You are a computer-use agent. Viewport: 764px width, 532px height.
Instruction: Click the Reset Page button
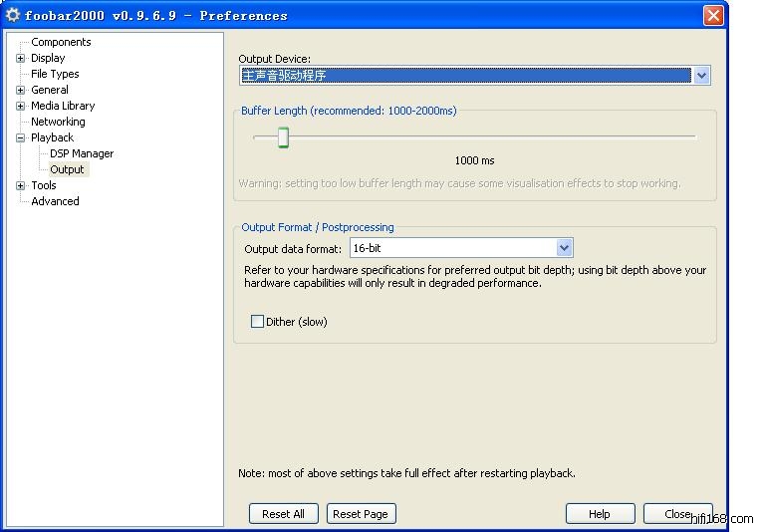(361, 514)
